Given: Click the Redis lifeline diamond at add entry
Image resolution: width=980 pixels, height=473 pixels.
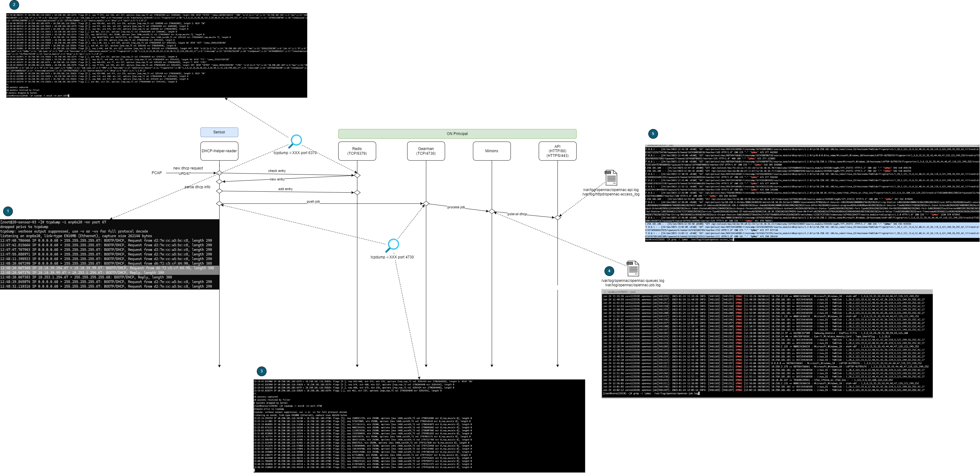Looking at the screenshot, I should [x=357, y=193].
